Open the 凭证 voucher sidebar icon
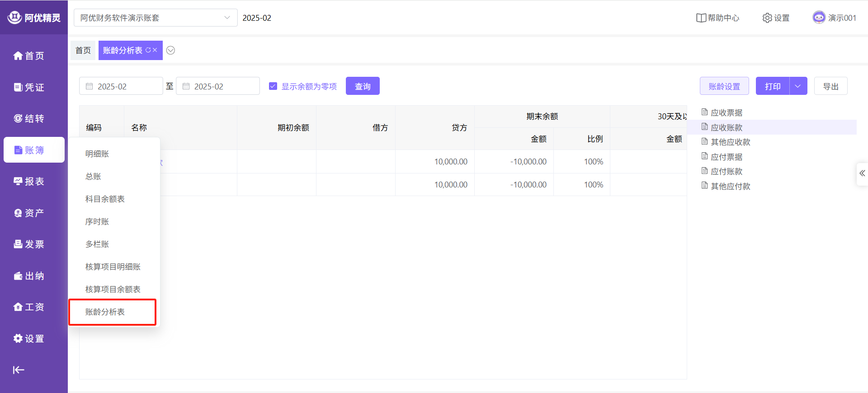The width and height of the screenshot is (868, 393). click(x=18, y=87)
